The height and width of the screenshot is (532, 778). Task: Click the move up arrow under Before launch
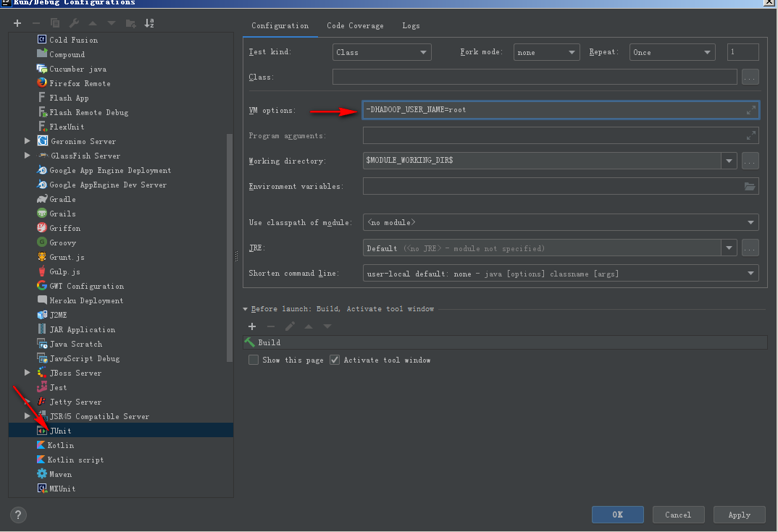(x=309, y=326)
